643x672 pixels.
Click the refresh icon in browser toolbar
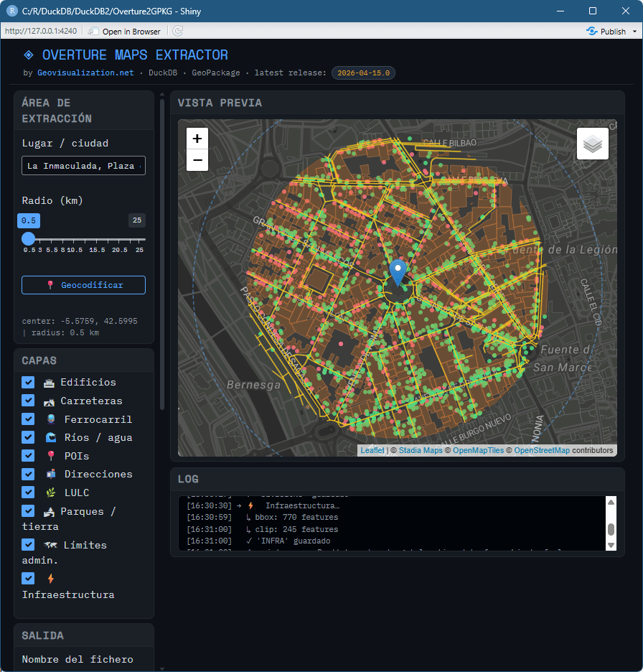pos(177,31)
